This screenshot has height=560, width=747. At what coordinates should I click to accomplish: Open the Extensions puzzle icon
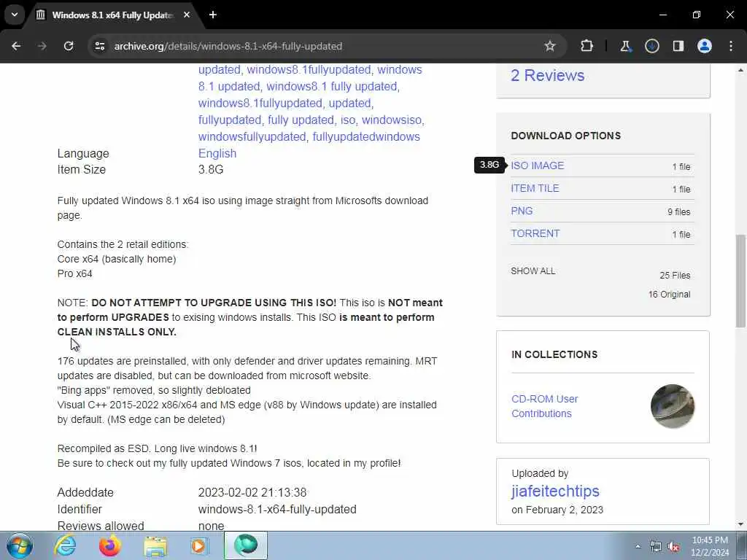click(x=587, y=46)
